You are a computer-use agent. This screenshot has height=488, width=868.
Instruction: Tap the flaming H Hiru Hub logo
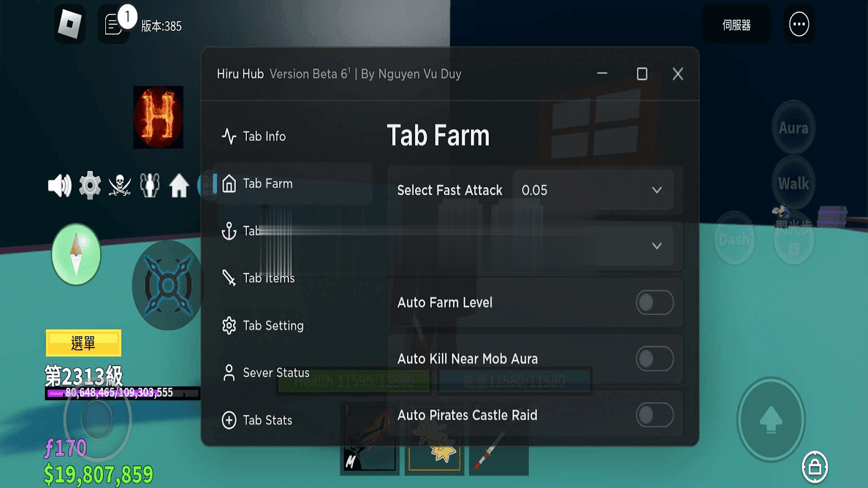158,117
